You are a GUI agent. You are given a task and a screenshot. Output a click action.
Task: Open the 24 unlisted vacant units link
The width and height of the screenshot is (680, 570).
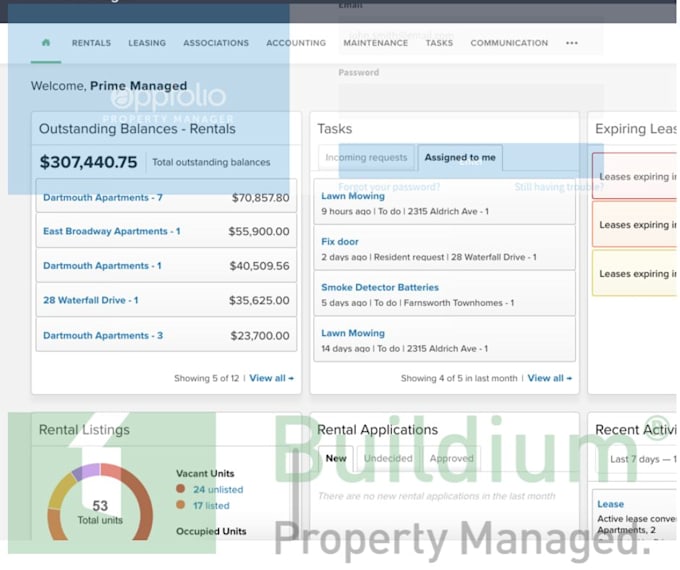point(218,489)
